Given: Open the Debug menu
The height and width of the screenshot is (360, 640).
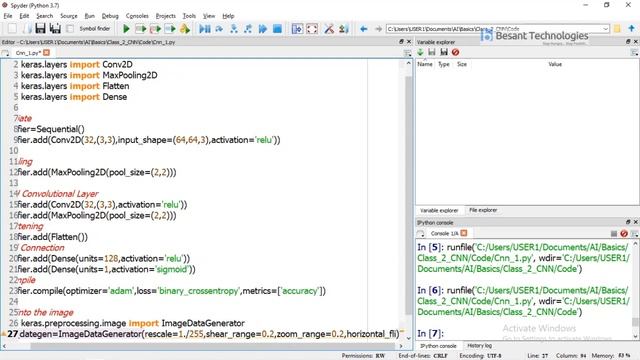Looking at the screenshot, I should coord(110,16).
